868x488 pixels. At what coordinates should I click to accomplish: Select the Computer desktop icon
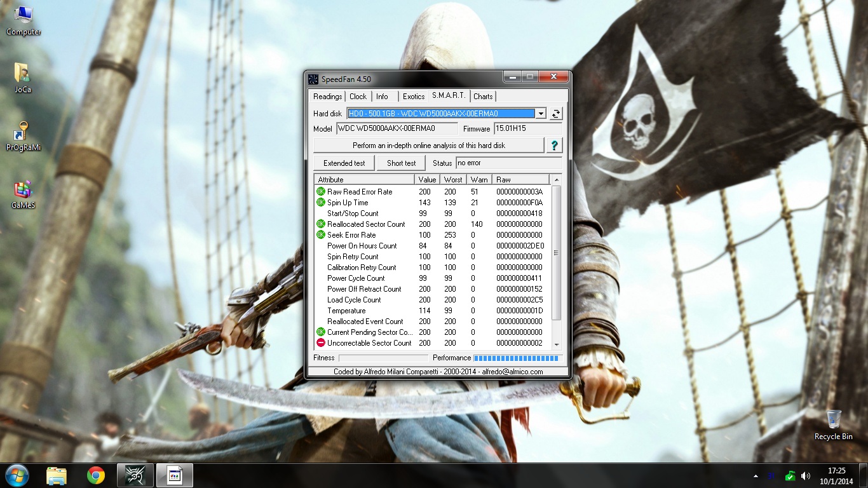[24, 20]
